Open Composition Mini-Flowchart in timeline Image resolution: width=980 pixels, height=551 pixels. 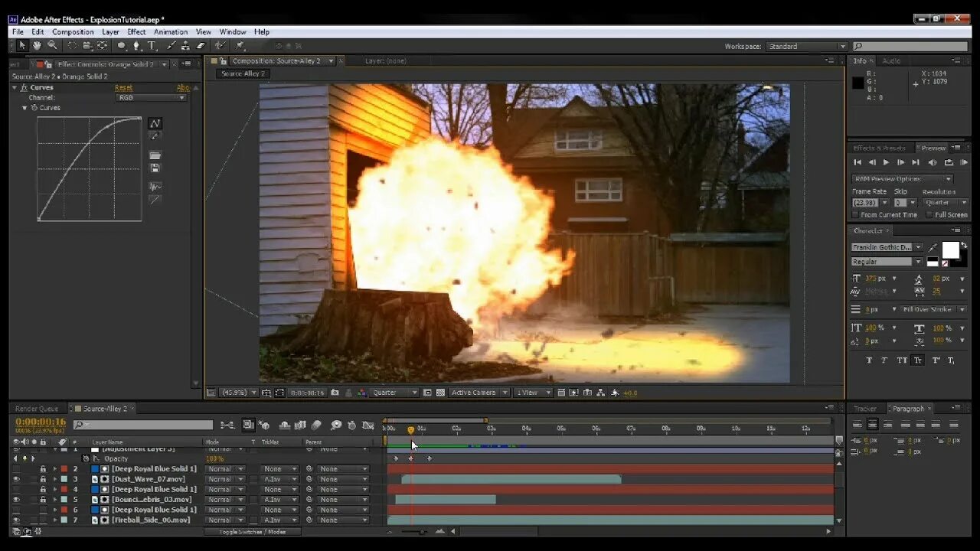coord(227,425)
